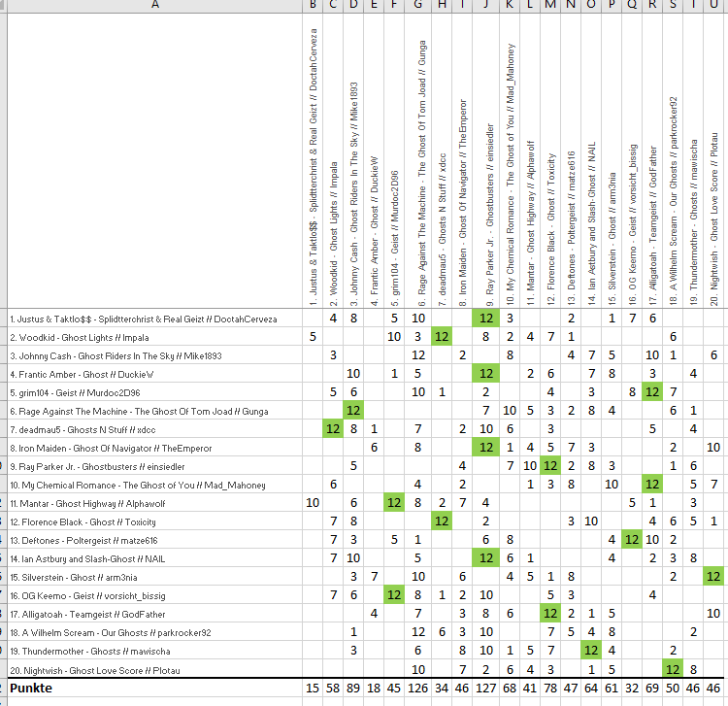728x706 pixels.
Task: Click Punkte total 127 in column J
Action: point(485,688)
